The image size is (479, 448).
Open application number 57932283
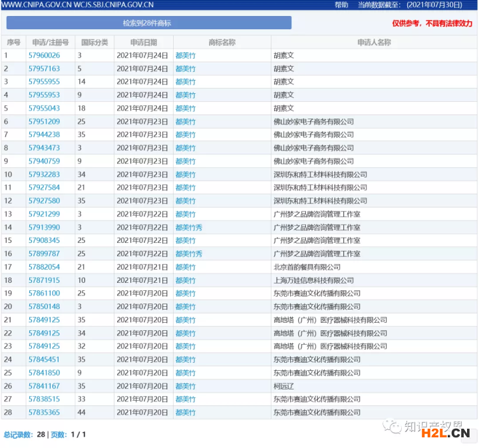44,174
